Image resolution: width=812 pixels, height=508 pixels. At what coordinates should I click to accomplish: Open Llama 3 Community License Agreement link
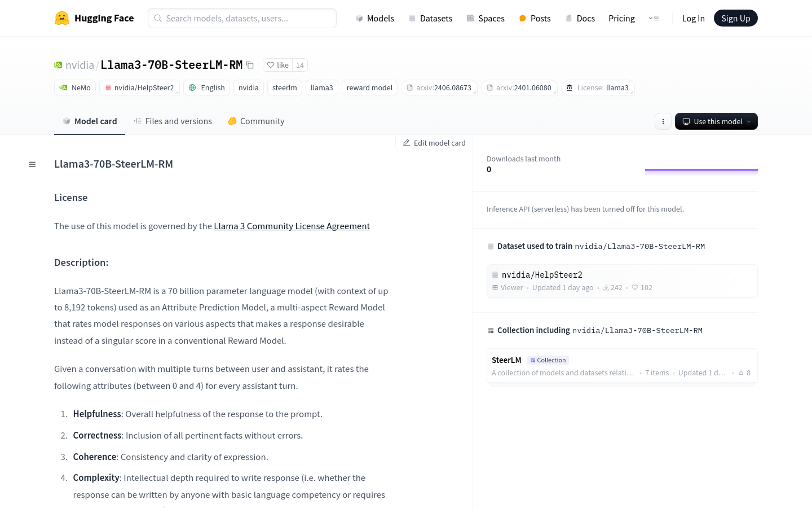click(292, 226)
